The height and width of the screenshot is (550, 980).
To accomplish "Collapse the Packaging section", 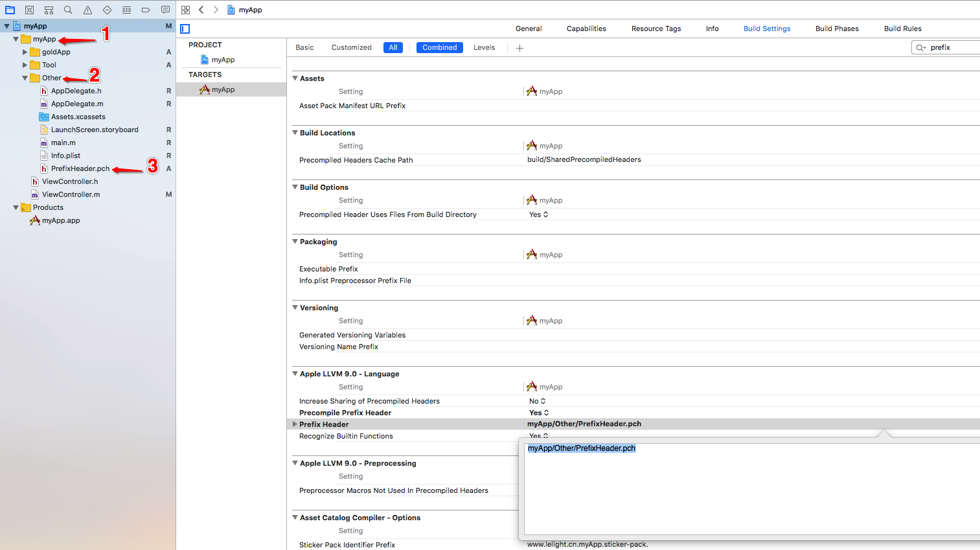I will click(x=295, y=242).
